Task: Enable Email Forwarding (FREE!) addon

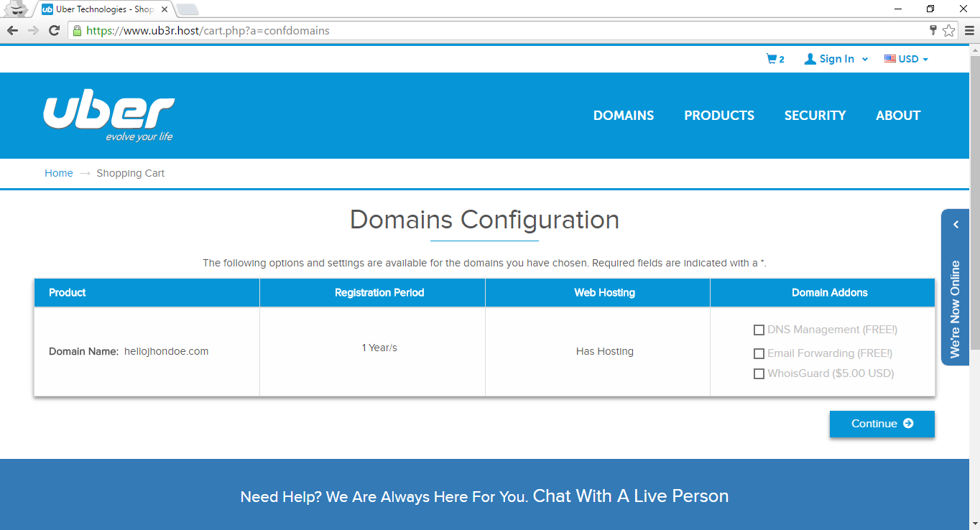Action: pos(759,354)
